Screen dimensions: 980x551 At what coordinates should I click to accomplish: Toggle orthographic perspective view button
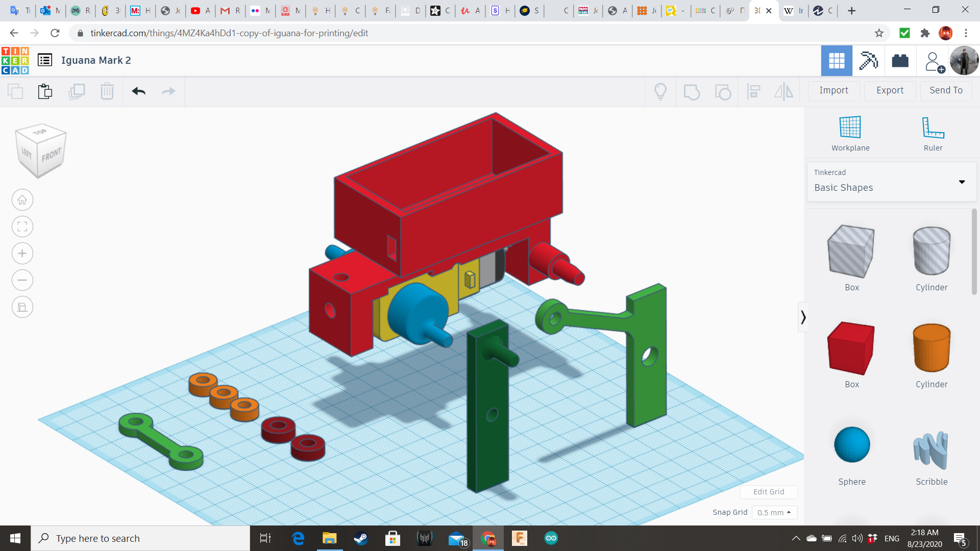pyautogui.click(x=22, y=307)
